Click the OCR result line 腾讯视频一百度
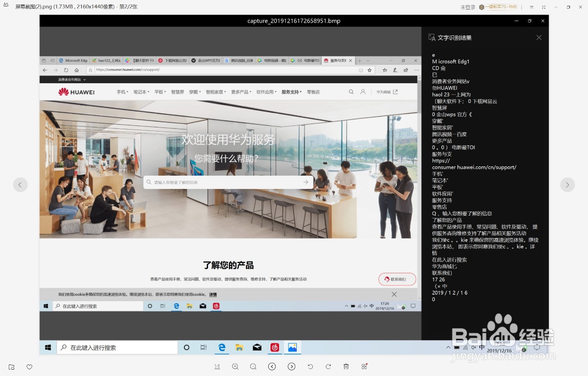This screenshot has height=376, width=588. (x=449, y=134)
